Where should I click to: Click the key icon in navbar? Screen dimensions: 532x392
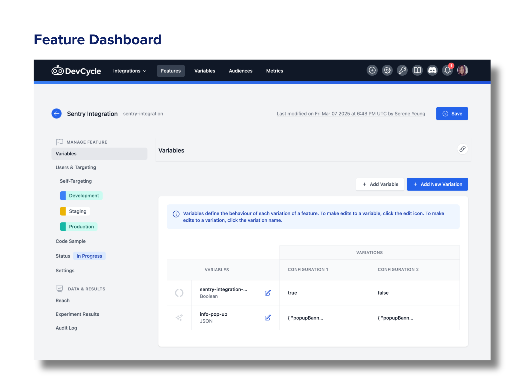point(402,70)
